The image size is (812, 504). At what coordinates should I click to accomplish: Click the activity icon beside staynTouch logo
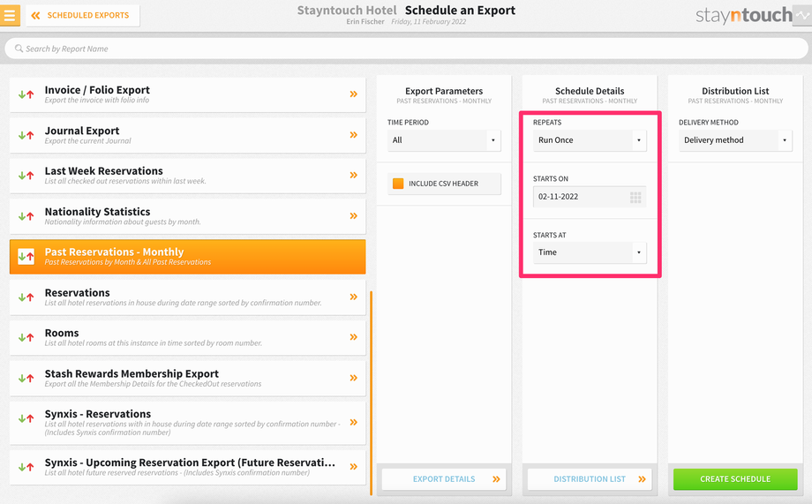802,16
